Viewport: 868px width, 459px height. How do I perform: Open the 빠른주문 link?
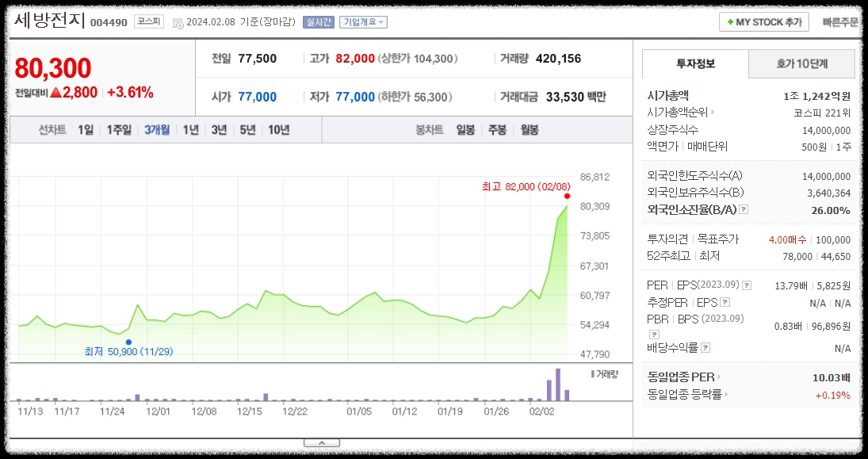tap(840, 22)
